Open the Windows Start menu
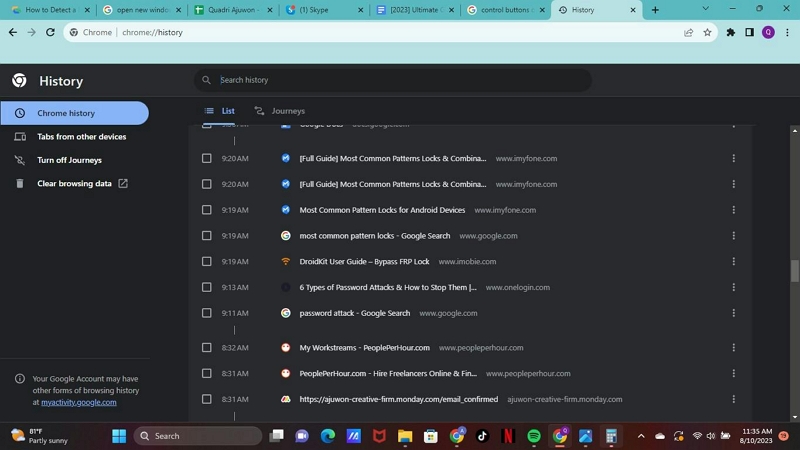Screen dimensions: 800x450 tap(119, 436)
